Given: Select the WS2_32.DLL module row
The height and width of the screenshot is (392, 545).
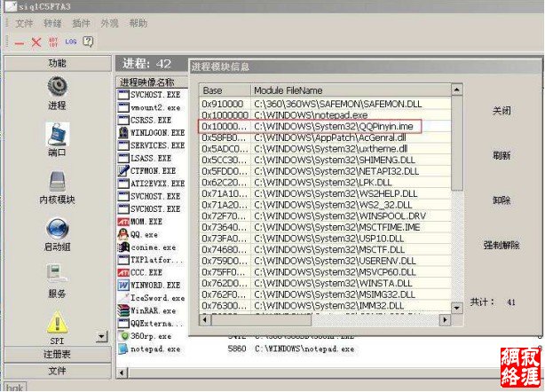Looking at the screenshot, I should [x=325, y=205].
